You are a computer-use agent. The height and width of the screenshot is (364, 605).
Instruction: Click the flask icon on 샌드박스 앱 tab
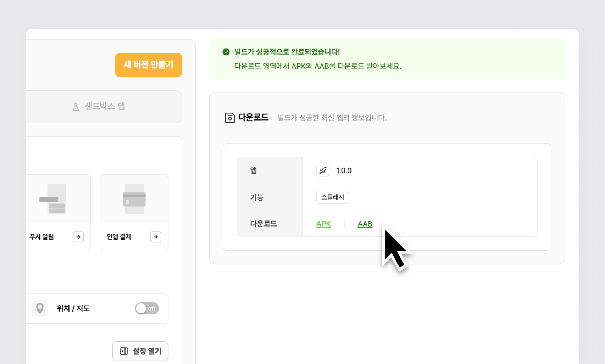click(x=76, y=107)
